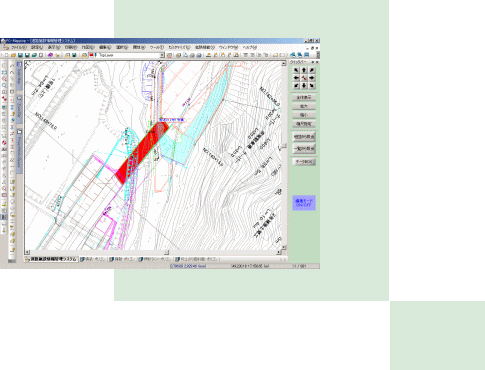Open the ファイル (File) menu
Image resolution: width=485 pixels, height=370 pixels.
19,48
